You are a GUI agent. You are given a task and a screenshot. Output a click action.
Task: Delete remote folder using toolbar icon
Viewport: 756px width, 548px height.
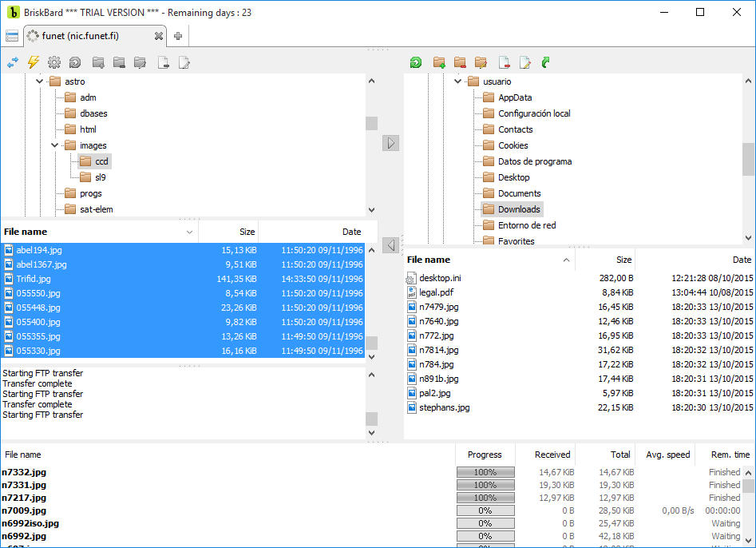pyautogui.click(x=119, y=62)
